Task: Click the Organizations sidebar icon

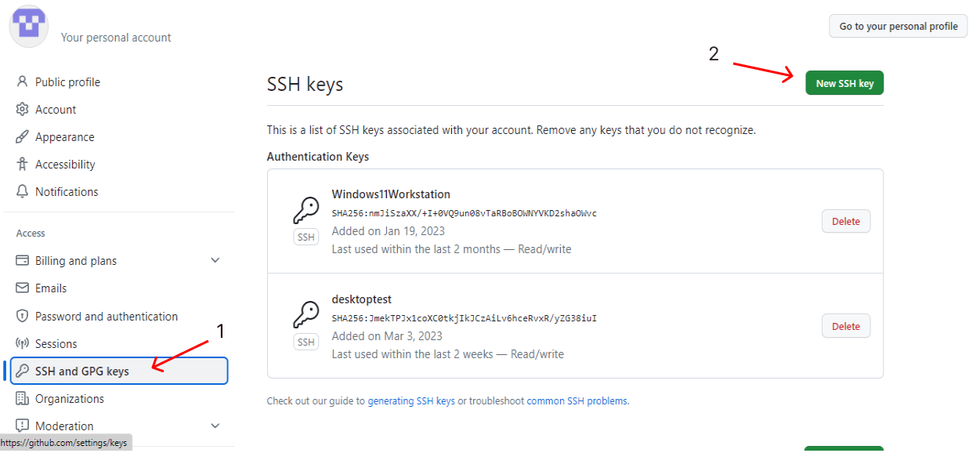Action: [22, 398]
